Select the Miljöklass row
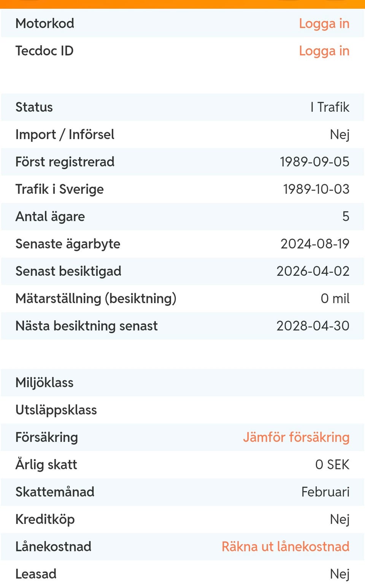The image size is (365, 588). [x=182, y=383]
